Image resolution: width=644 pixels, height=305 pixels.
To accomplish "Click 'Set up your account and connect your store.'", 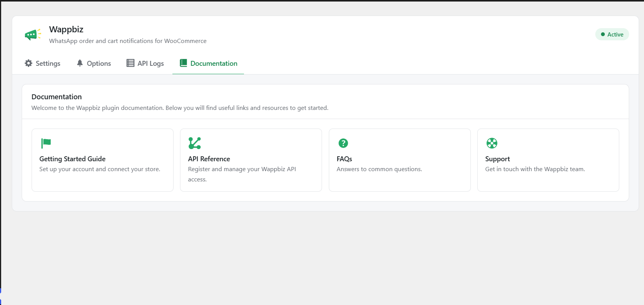I will [100, 169].
